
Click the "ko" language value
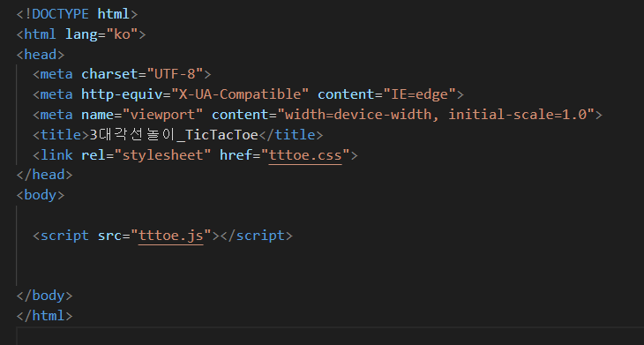[123, 34]
